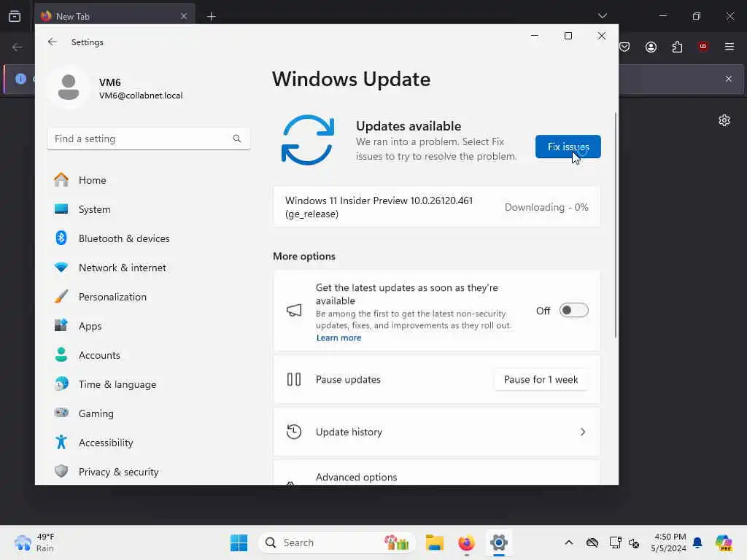Image resolution: width=747 pixels, height=560 pixels.
Task: Open the Learn more link
Action: point(338,338)
